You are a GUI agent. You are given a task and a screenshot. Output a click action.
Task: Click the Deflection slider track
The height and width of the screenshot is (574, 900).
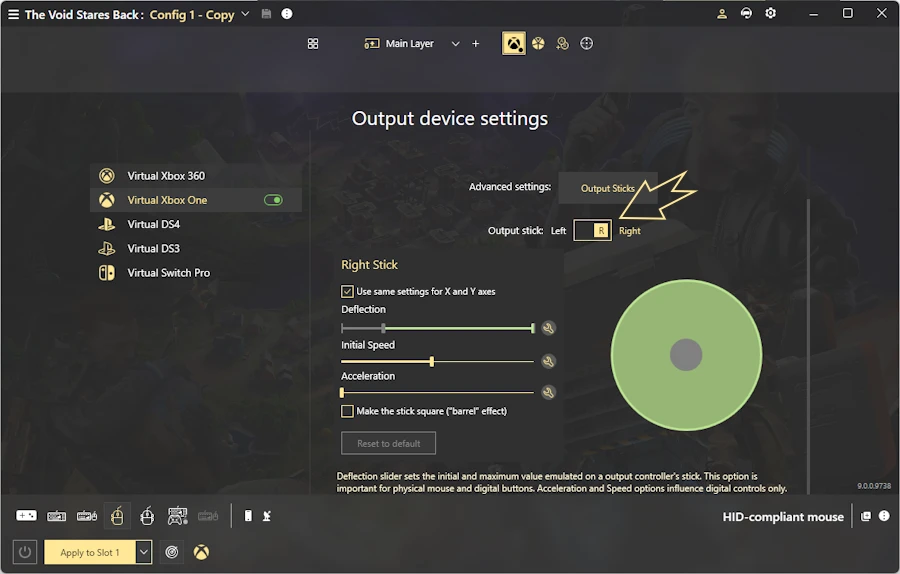[x=437, y=328]
